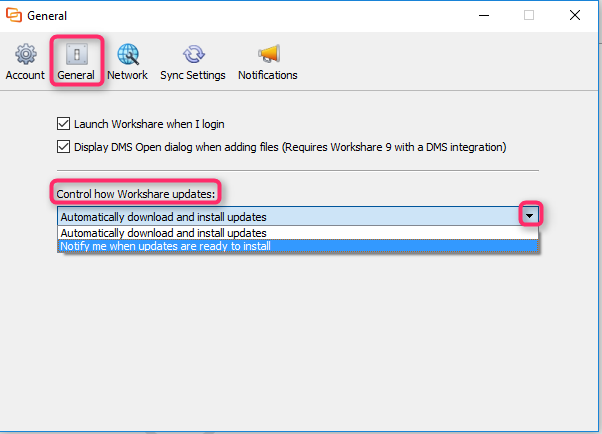Click the Workshare logo in title bar
Image resolution: width=602 pixels, height=434 pixels.
tap(14, 15)
